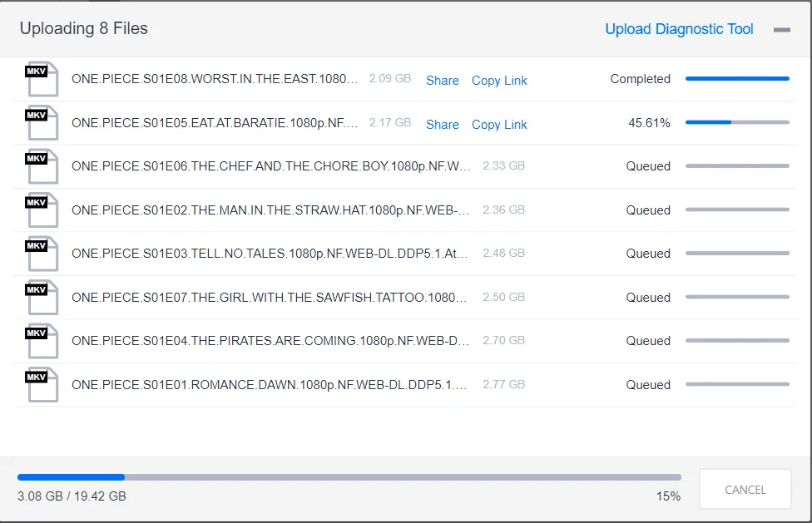This screenshot has height=523, width=812.
Task: Click MKV icon for S01E08 Worst in the East
Action: pos(42,79)
